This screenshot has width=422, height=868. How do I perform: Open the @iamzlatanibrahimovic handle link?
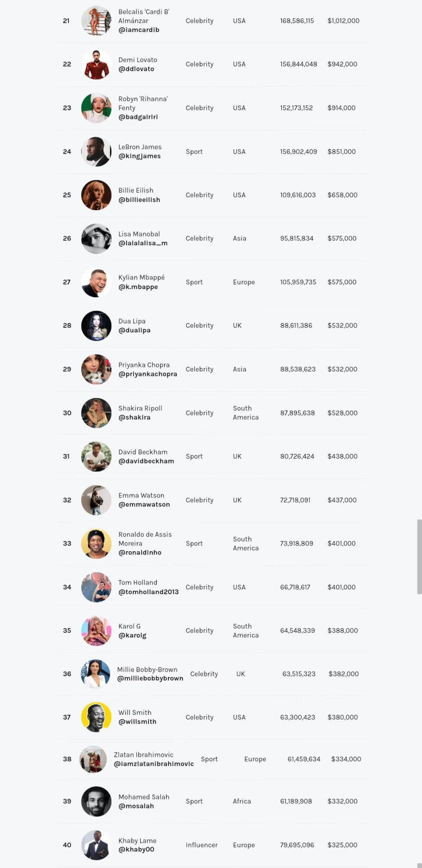(x=154, y=764)
